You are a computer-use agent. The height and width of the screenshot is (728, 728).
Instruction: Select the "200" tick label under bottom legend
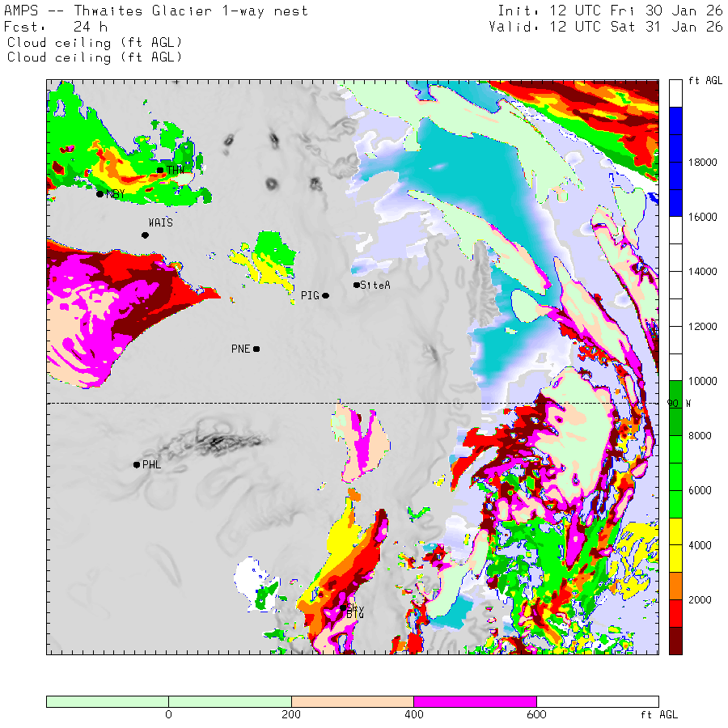291,714
